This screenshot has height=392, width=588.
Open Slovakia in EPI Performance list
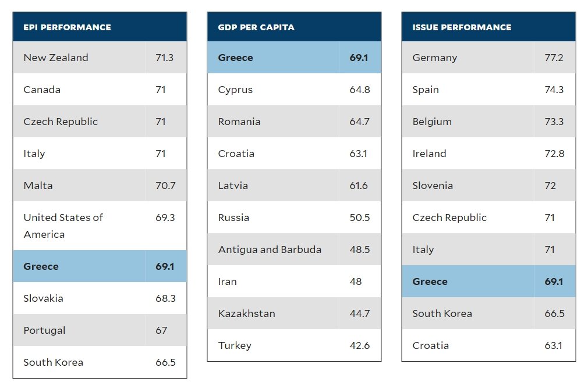(x=100, y=298)
